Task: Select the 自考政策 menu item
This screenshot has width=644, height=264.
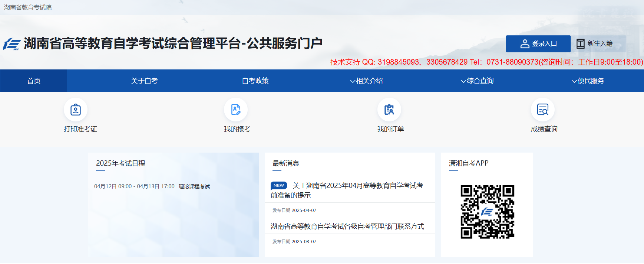Action: pyautogui.click(x=255, y=81)
